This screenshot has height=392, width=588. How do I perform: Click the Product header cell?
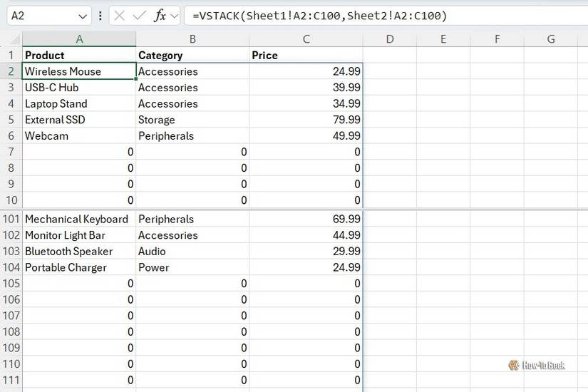tap(79, 55)
